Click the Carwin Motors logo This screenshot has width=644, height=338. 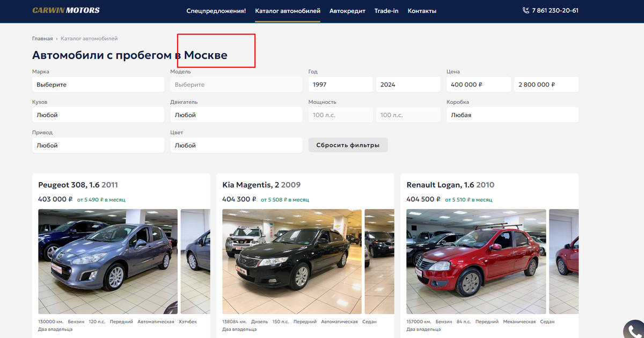(x=65, y=10)
